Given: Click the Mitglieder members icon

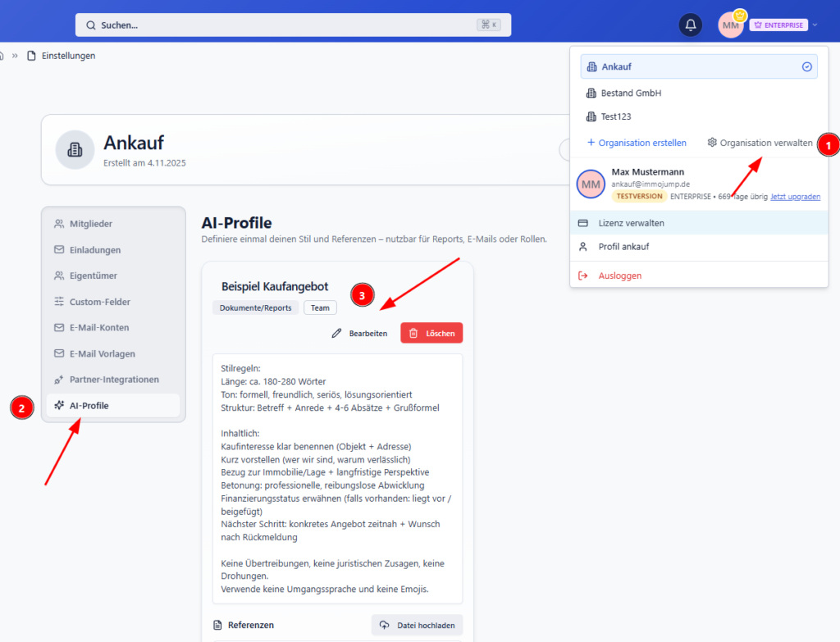Looking at the screenshot, I should coord(59,223).
